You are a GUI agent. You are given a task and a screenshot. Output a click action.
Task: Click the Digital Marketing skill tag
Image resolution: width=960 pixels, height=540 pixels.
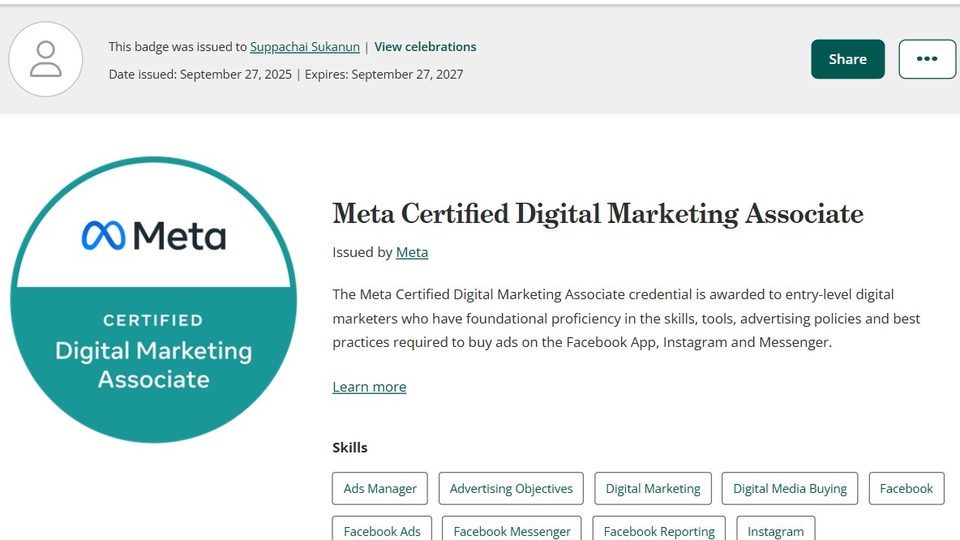click(653, 489)
